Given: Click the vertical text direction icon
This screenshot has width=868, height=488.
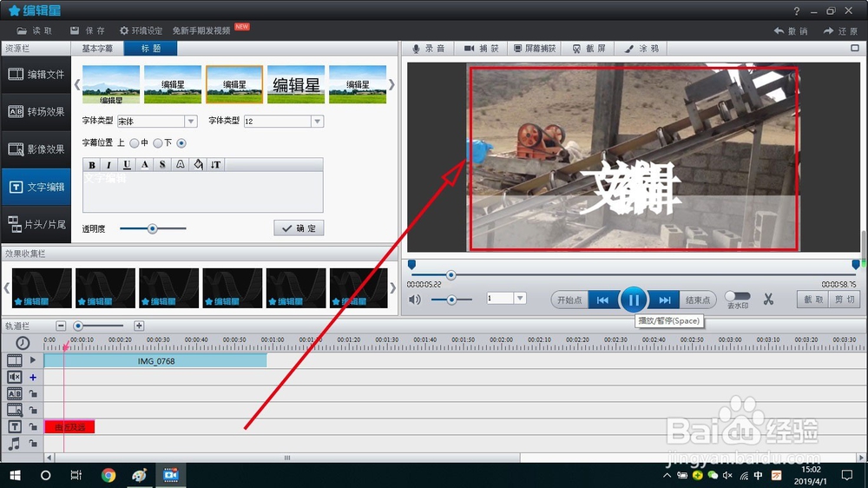Looking at the screenshot, I should tap(215, 164).
